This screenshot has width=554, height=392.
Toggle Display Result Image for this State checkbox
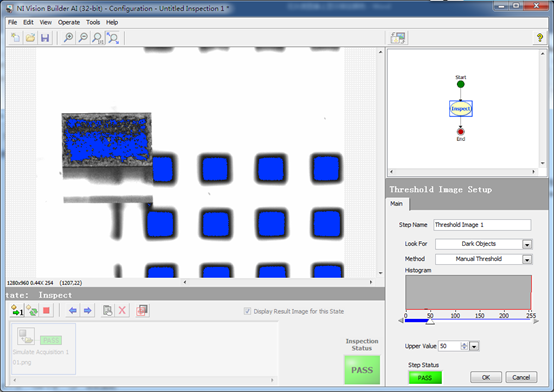[x=247, y=311]
